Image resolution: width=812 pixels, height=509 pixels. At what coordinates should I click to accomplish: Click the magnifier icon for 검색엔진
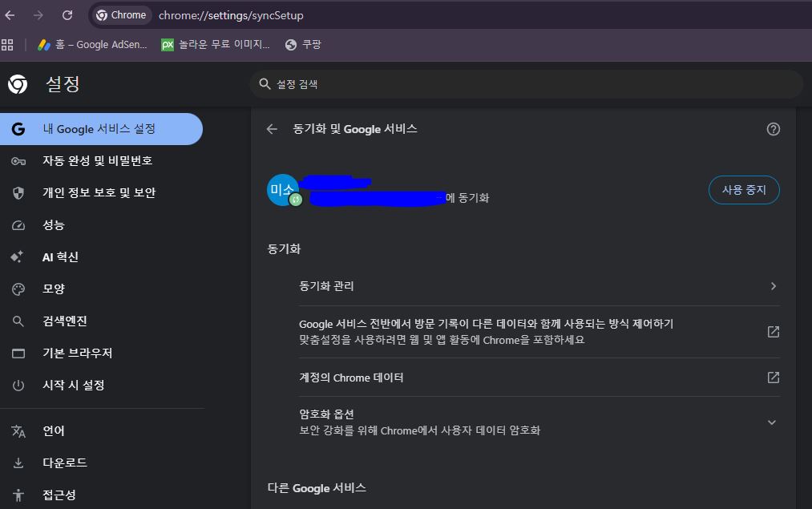click(x=18, y=321)
